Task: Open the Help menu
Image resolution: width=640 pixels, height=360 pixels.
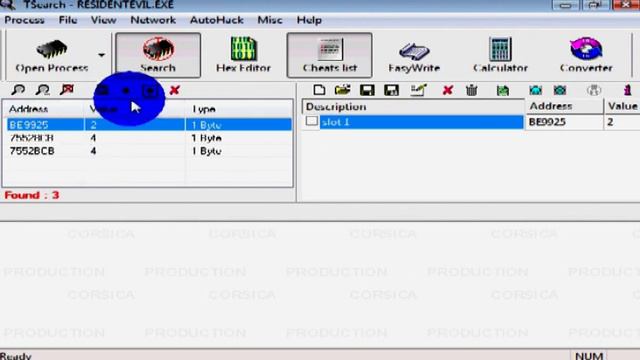Action: 309,20
